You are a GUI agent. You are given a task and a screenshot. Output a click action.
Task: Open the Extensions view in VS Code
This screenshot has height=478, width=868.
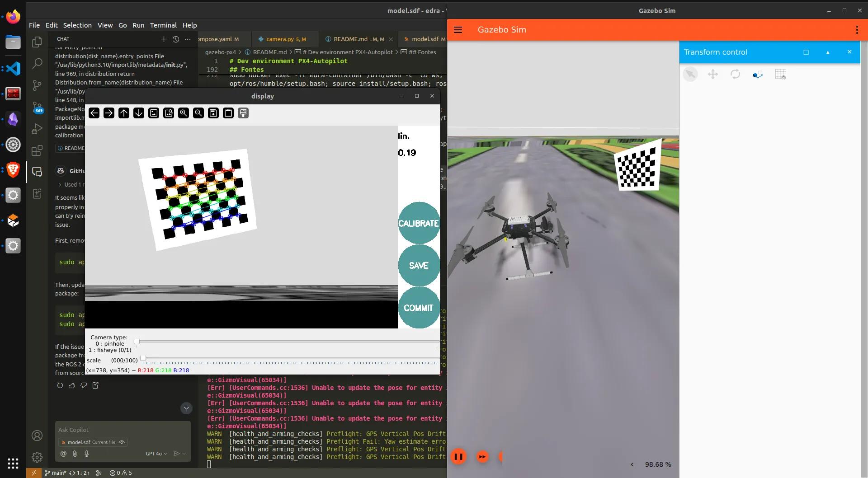tap(37, 150)
